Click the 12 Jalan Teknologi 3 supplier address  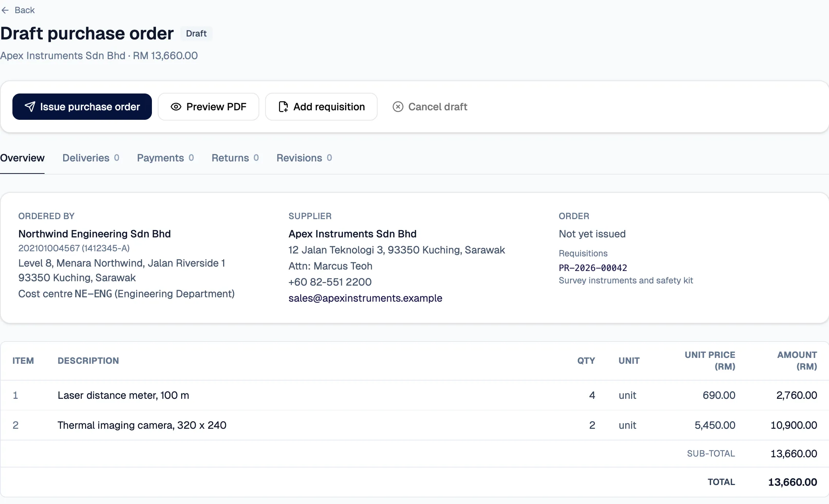pos(397,250)
